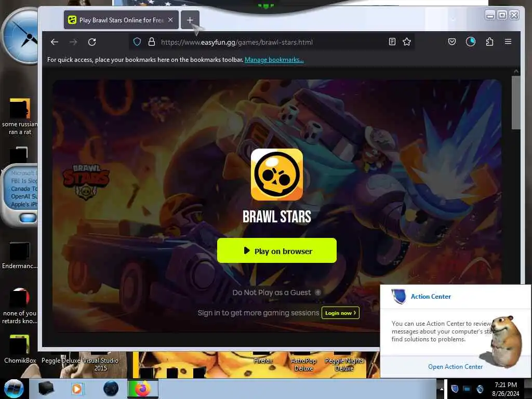Select the Firefox desktop shortcut

click(263, 361)
